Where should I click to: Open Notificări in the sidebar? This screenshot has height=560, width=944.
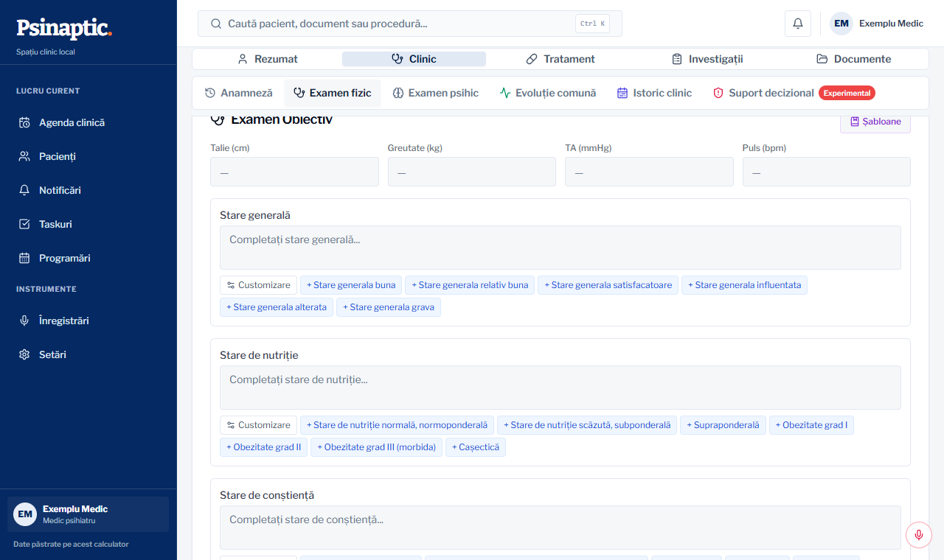[88, 190]
